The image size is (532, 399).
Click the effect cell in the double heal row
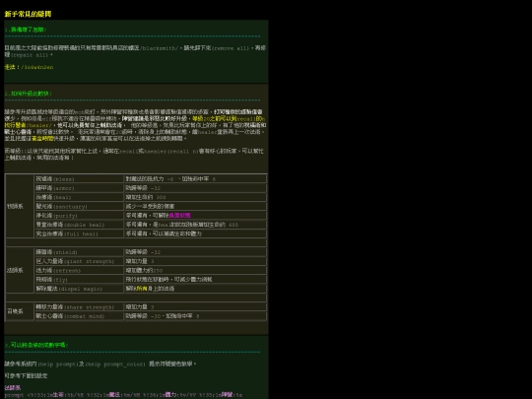(195, 225)
